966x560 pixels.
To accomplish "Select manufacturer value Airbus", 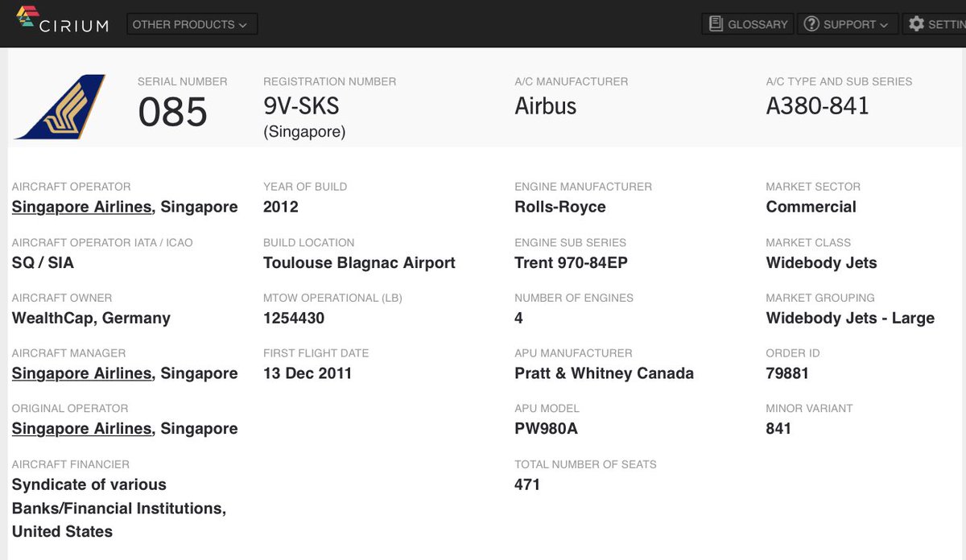I will (546, 105).
